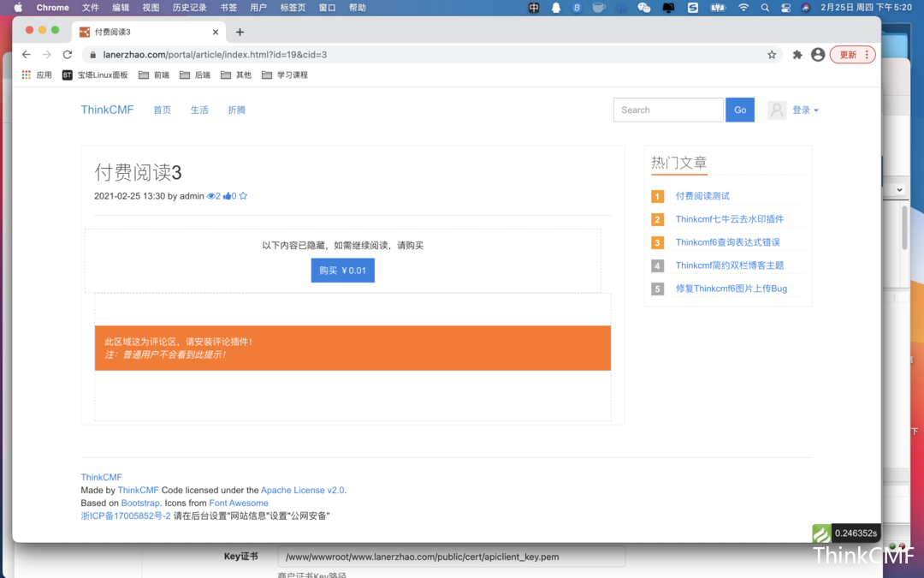Click the browser back arrow

27,55
